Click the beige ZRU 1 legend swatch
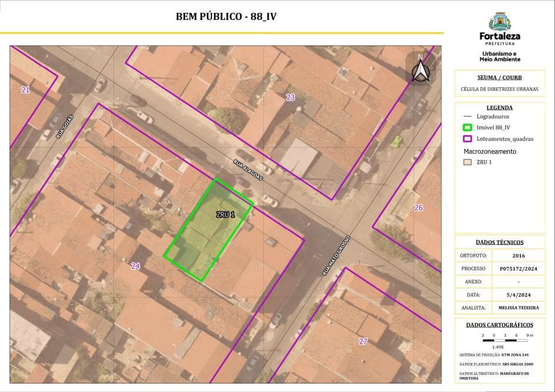 pos(468,162)
